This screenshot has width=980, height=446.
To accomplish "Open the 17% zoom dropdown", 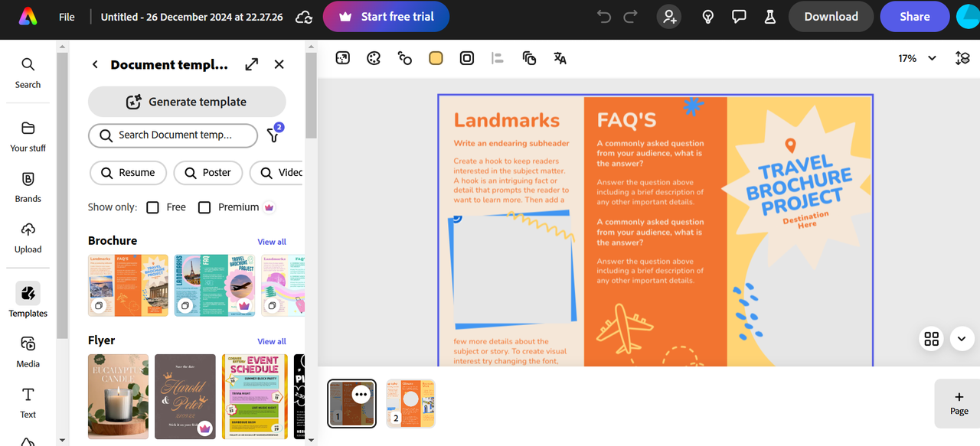I will [917, 58].
